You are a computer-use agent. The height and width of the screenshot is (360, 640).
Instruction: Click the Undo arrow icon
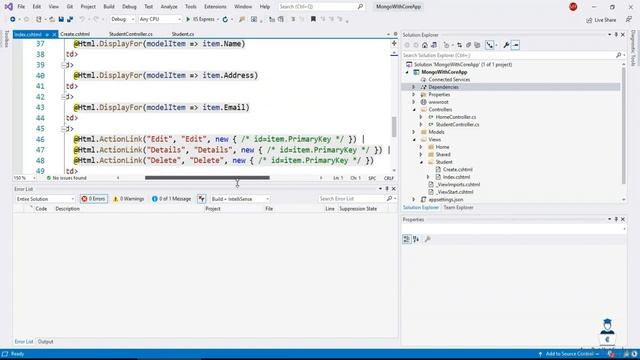pyautogui.click(x=82, y=19)
